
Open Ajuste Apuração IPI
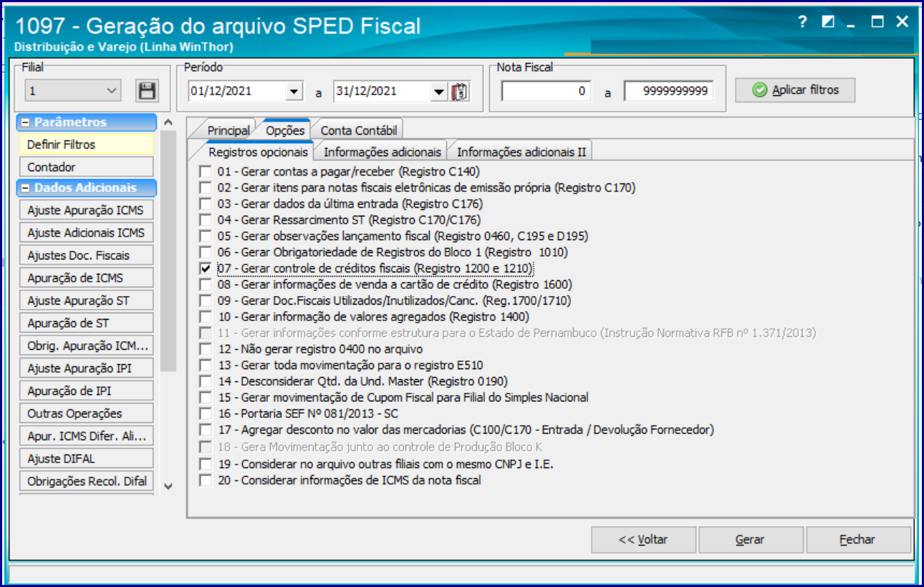click(x=86, y=368)
